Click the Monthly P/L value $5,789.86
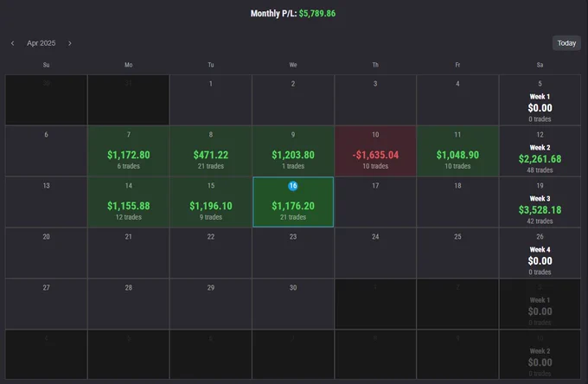588x384 pixels. tap(317, 14)
